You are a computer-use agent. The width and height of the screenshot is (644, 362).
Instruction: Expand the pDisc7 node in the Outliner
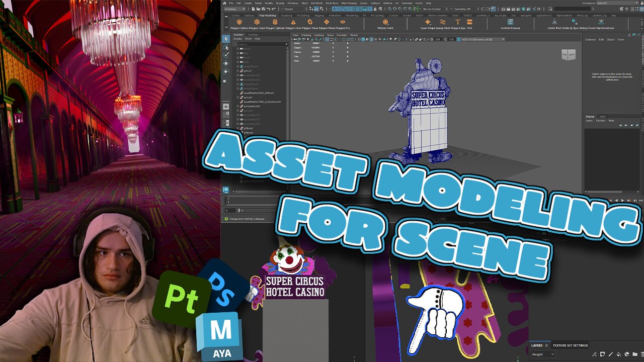coord(237,71)
